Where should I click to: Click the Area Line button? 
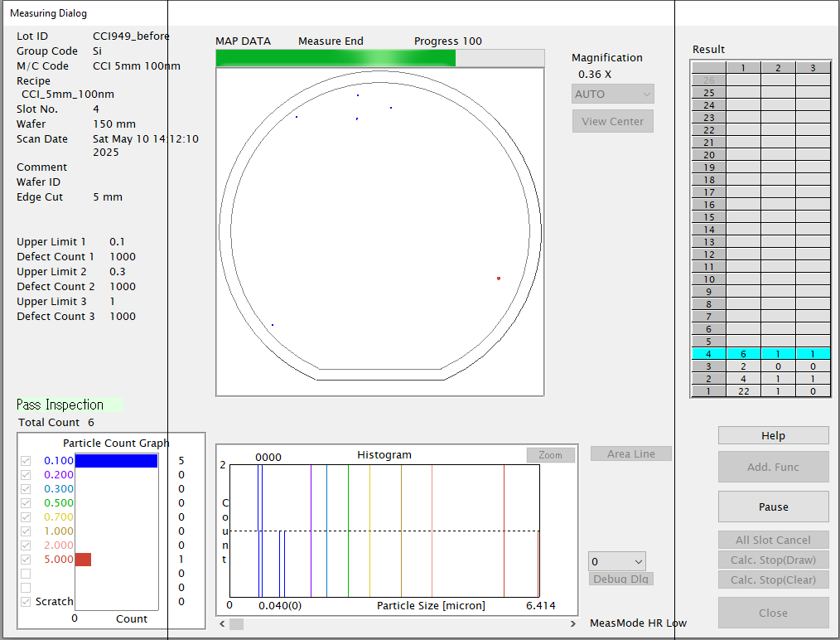coord(631,454)
